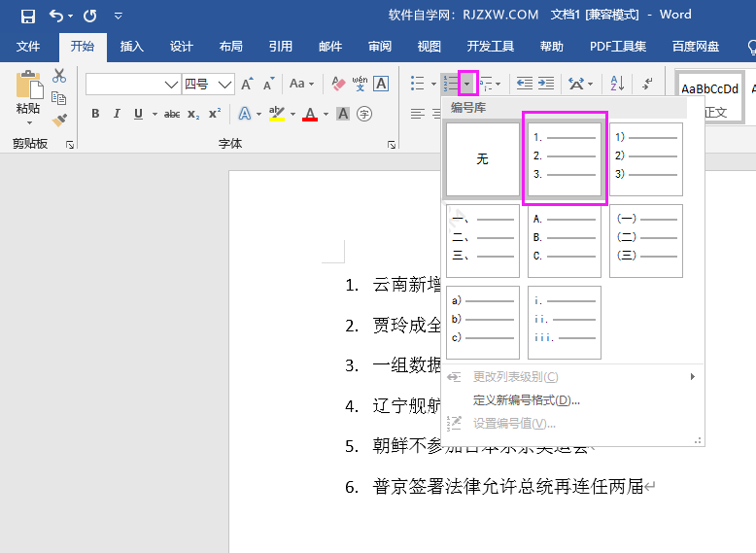
Task: Switch to the 插入 ribbon tab
Action: 131,47
